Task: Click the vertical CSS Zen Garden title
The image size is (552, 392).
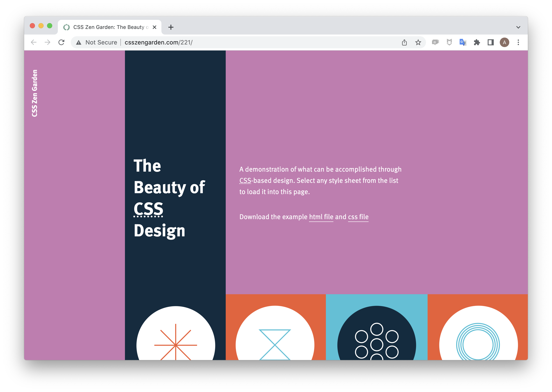Action: pyautogui.click(x=35, y=93)
